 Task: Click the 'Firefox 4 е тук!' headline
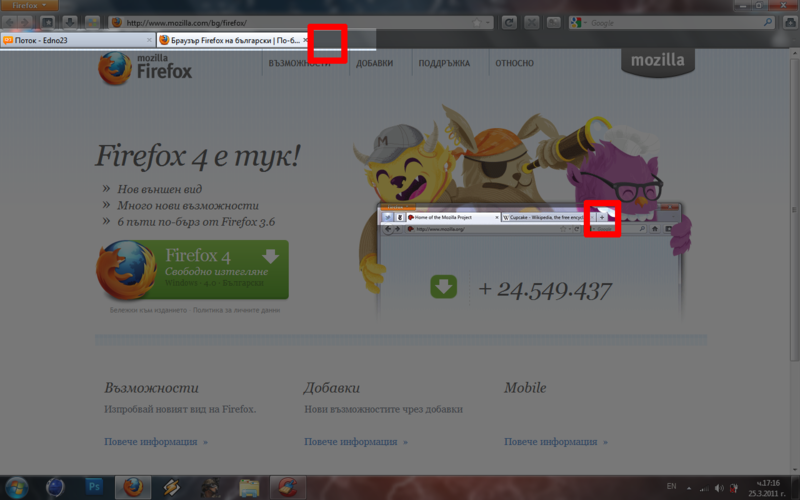[198, 156]
